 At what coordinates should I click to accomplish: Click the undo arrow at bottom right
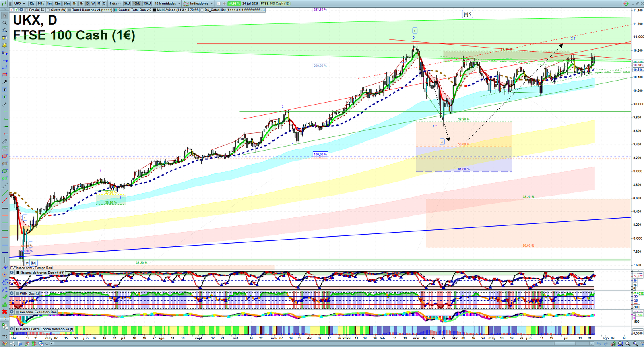point(599,344)
